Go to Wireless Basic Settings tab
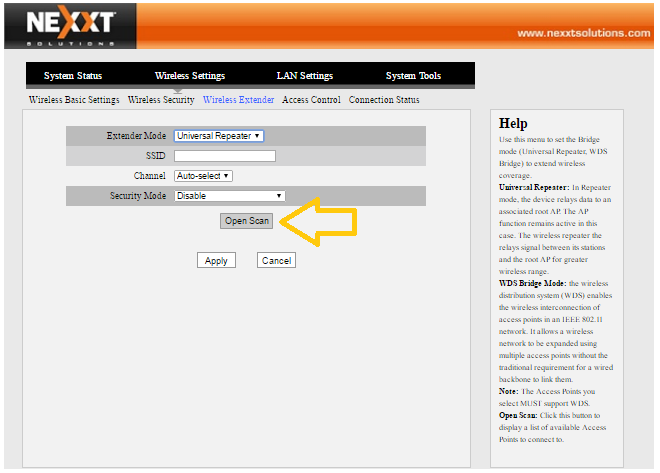660x473 pixels. [x=74, y=100]
